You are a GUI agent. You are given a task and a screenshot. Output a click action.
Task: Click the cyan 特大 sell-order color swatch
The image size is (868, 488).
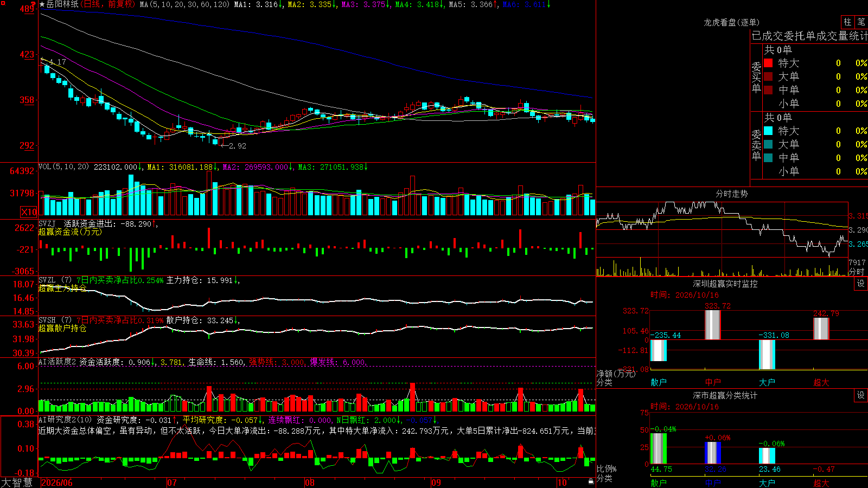click(x=768, y=131)
